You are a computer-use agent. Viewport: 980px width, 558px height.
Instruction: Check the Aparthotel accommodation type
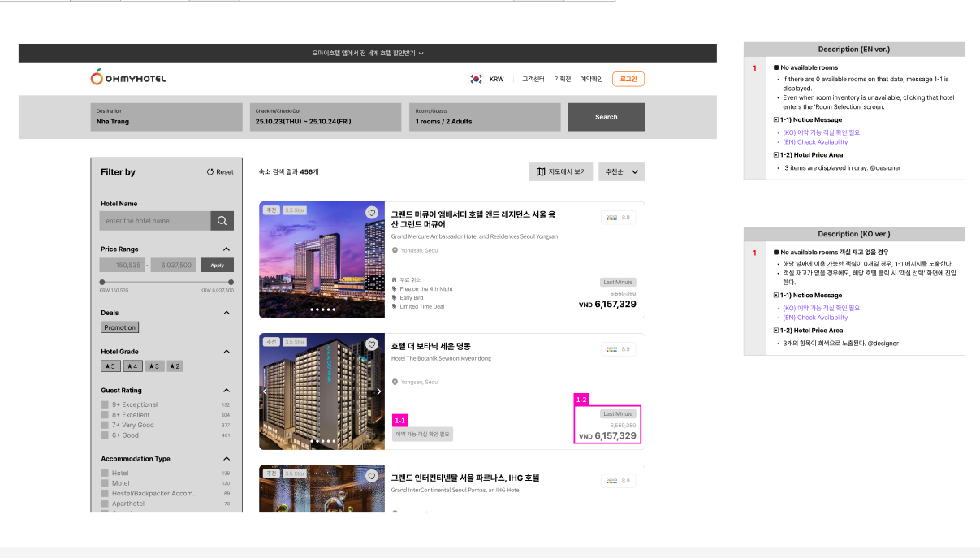(105, 504)
